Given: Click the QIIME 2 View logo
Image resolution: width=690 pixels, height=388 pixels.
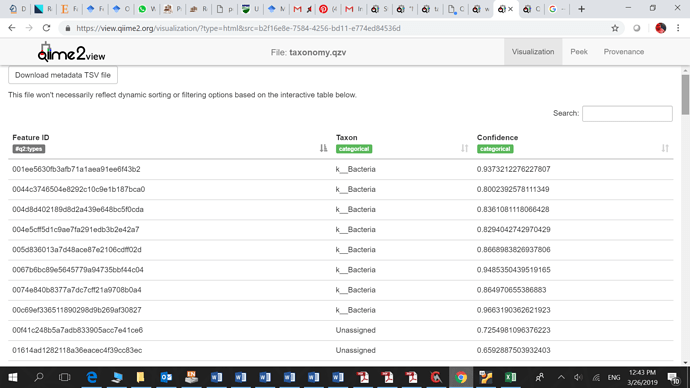Looking at the screenshot, I should (x=71, y=52).
